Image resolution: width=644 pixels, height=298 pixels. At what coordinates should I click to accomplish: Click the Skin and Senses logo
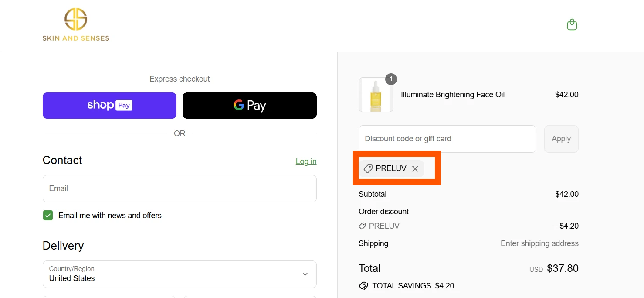[76, 24]
